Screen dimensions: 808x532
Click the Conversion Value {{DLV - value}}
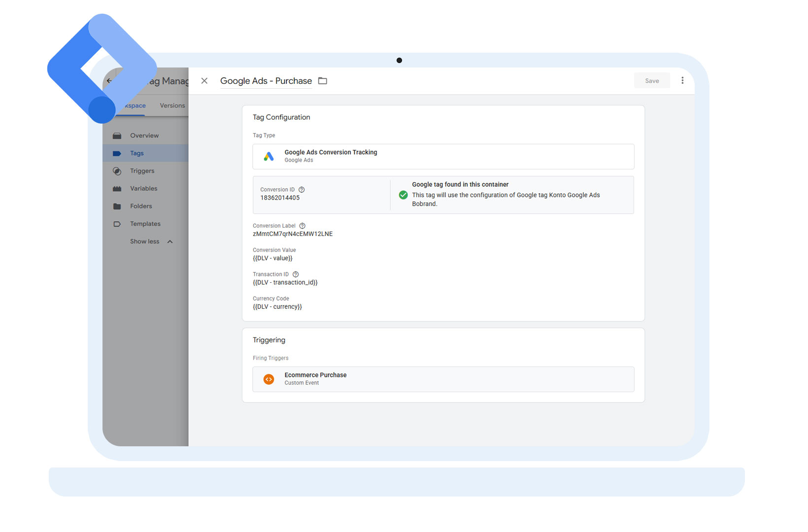pyautogui.click(x=272, y=258)
